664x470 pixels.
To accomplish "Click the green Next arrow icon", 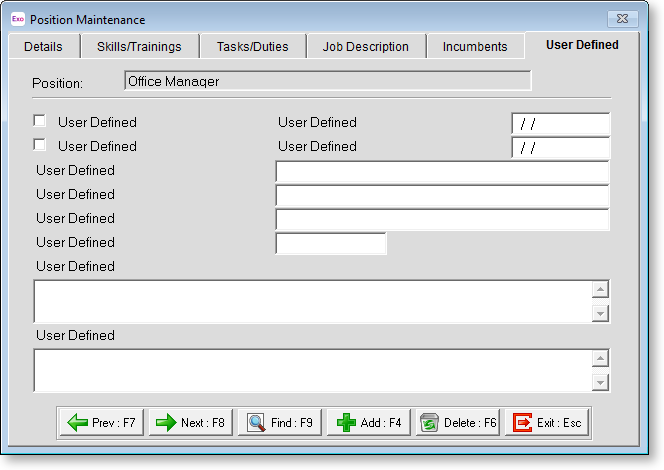I will coord(166,423).
